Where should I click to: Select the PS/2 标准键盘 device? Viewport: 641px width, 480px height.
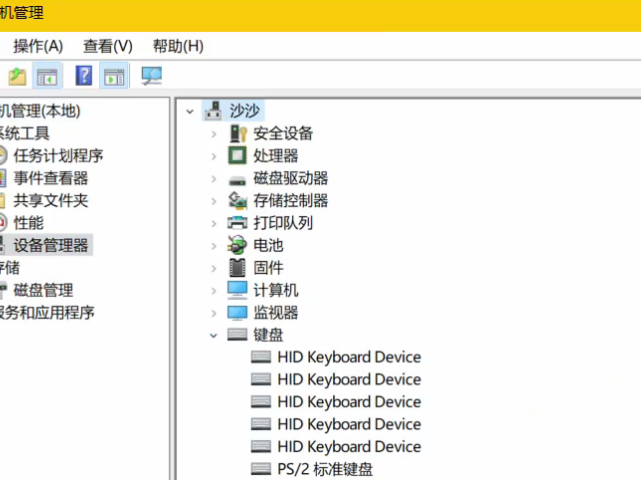point(326,469)
